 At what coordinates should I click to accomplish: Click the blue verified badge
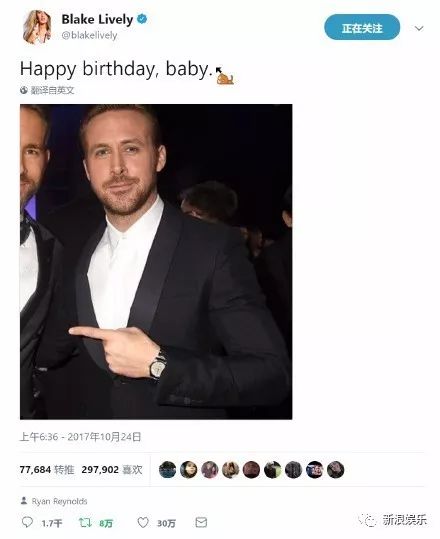click(x=142, y=19)
